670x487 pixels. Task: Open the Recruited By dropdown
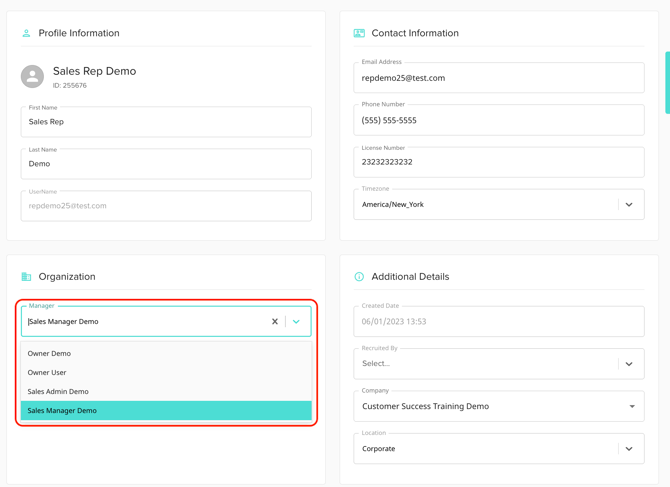point(629,364)
